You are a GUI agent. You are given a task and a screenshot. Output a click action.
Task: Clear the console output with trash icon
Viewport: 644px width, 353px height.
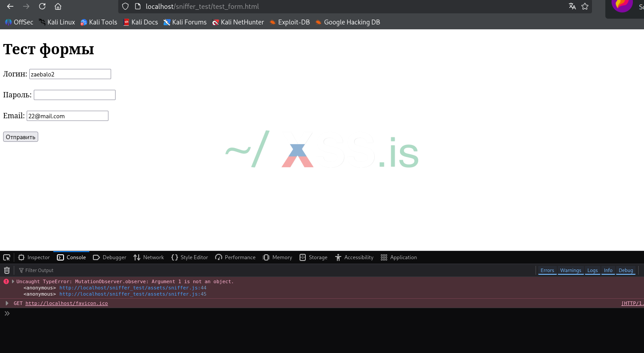click(7, 270)
